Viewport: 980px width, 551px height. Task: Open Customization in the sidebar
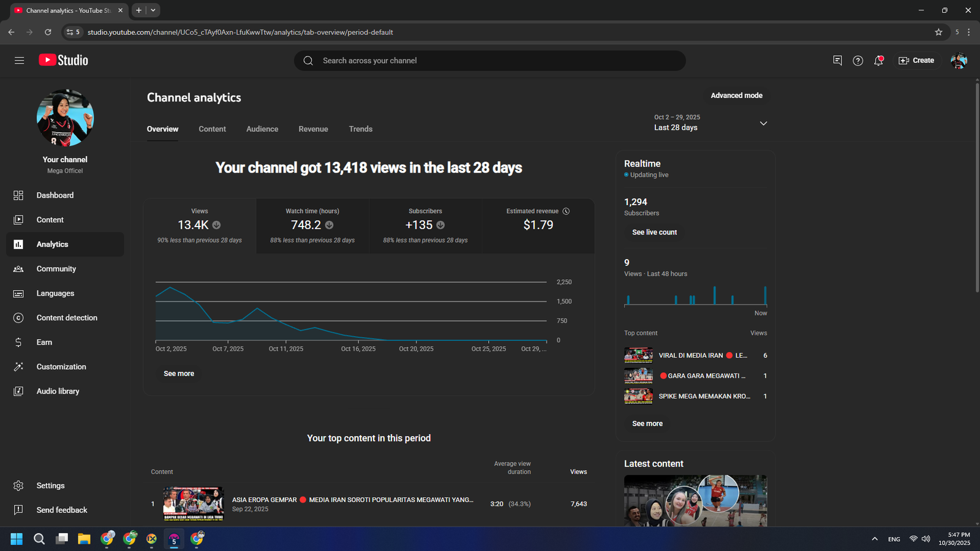[x=61, y=367]
